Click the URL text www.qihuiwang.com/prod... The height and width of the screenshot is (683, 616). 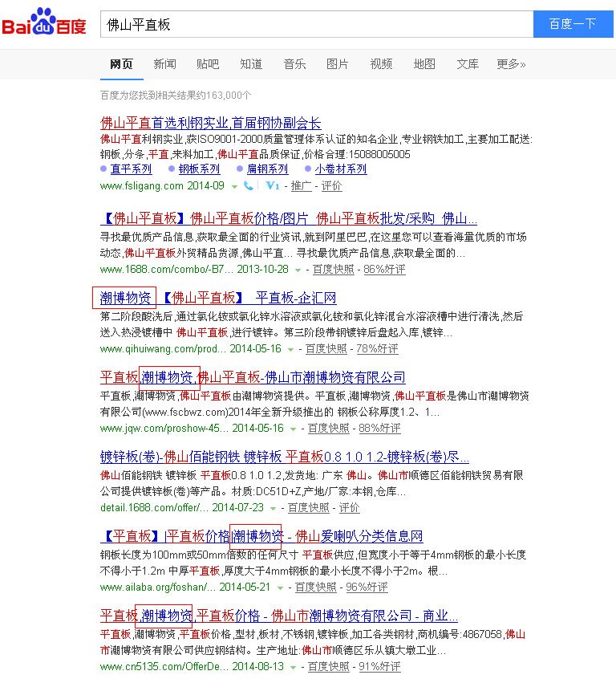(163, 348)
